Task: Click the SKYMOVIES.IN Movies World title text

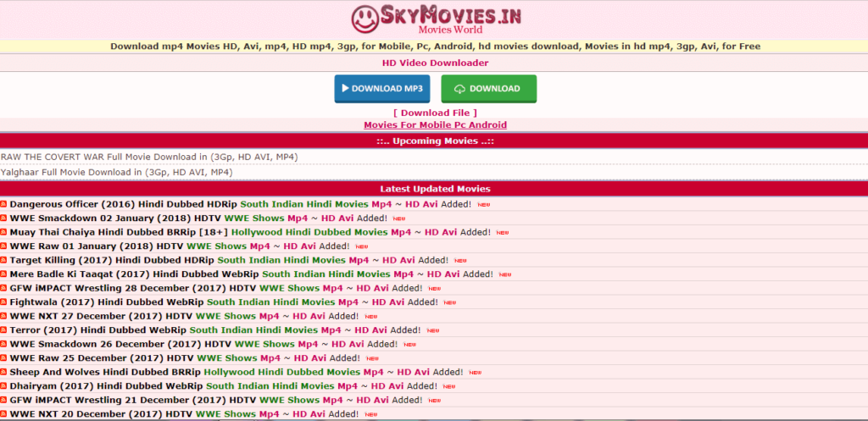Action: [x=451, y=20]
